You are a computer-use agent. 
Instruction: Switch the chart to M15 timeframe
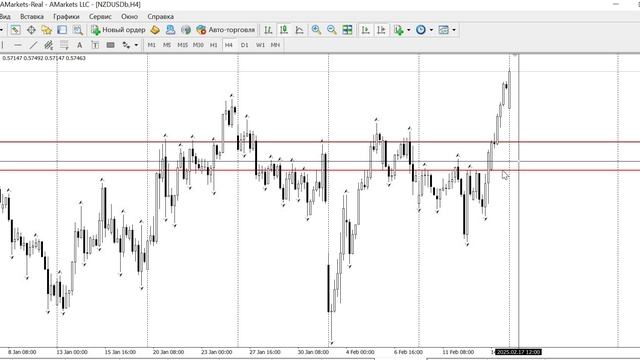tap(182, 45)
